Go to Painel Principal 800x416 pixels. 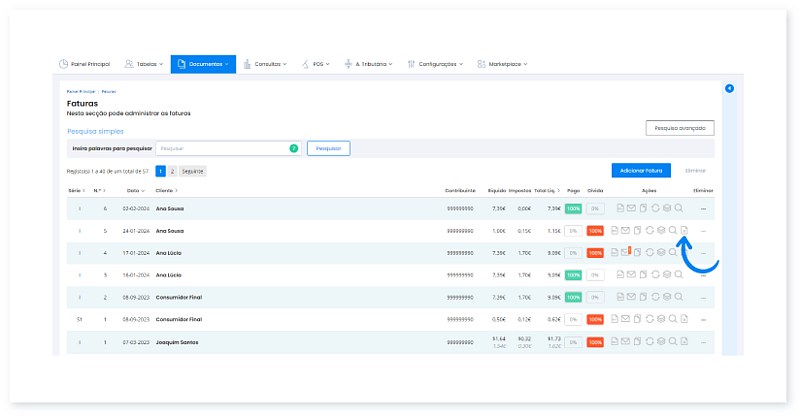coord(85,64)
